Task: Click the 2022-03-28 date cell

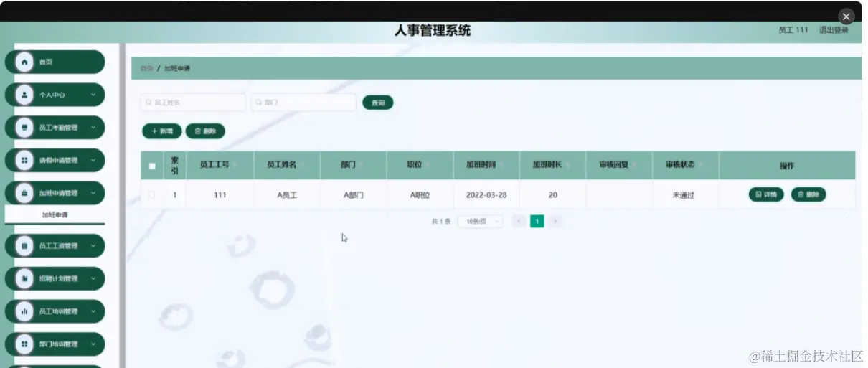Action: [486, 195]
